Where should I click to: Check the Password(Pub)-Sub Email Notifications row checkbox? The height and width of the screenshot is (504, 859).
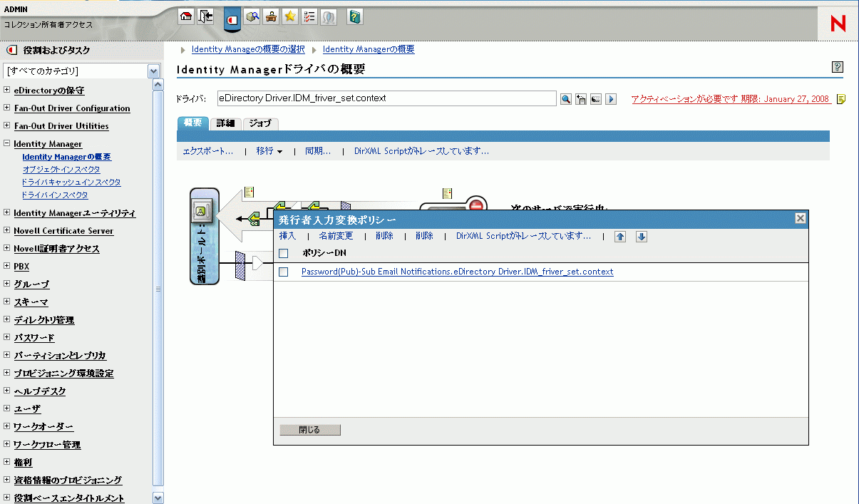284,272
